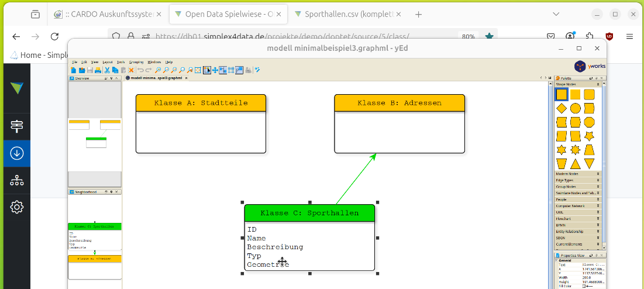This screenshot has height=289, width=644.
Task: Expand the Edge Types palette section
Action: 578,180
